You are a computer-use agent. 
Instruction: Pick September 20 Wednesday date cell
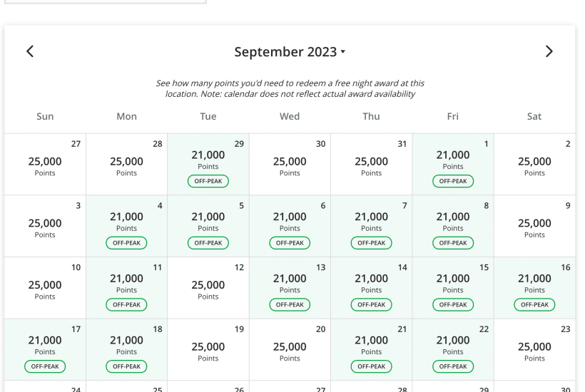290,349
